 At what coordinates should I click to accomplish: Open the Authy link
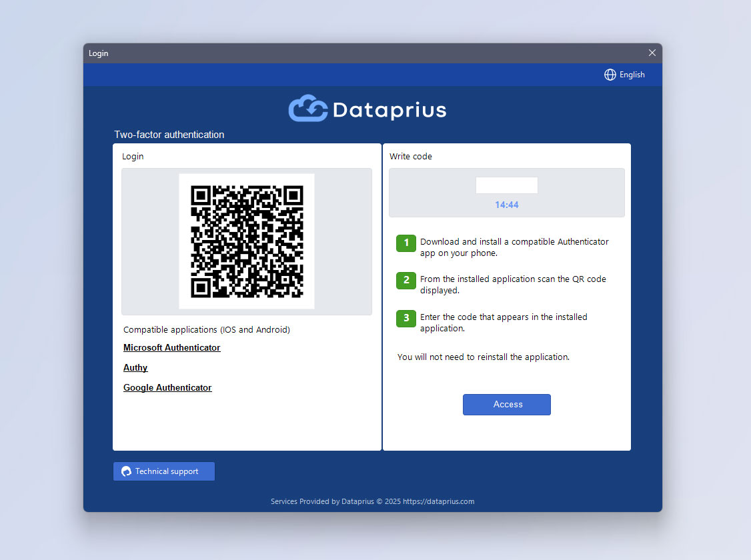pos(135,367)
